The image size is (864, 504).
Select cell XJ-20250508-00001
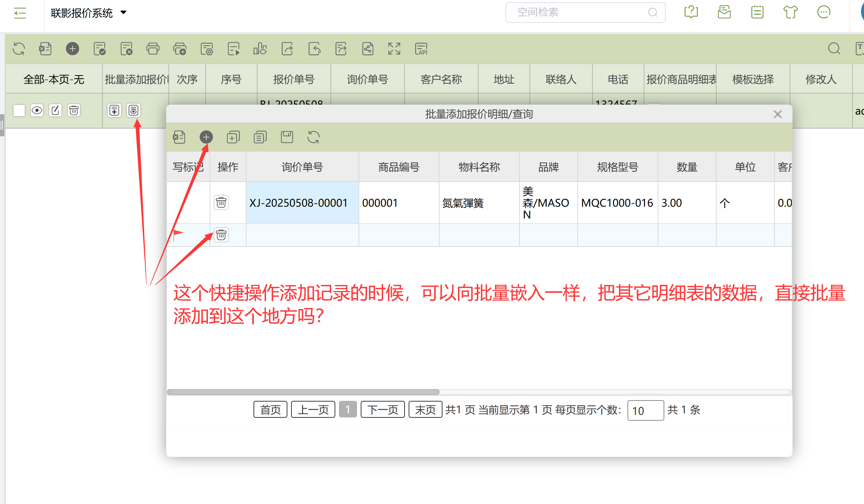click(302, 203)
